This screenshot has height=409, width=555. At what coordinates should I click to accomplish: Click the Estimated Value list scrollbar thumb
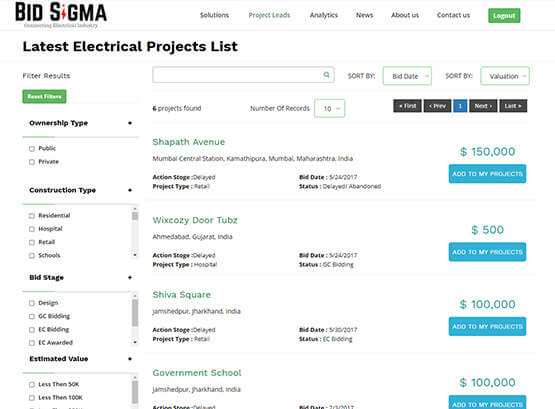tap(135, 392)
